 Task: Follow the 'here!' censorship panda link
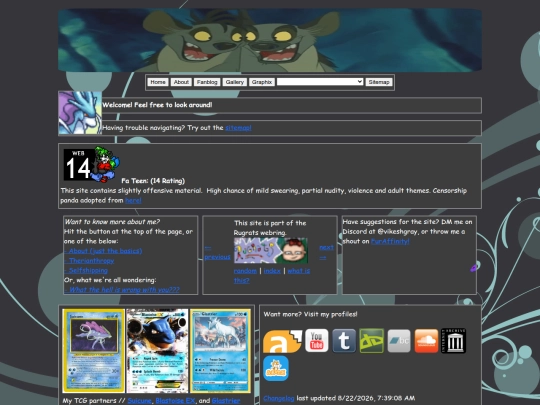click(133, 200)
